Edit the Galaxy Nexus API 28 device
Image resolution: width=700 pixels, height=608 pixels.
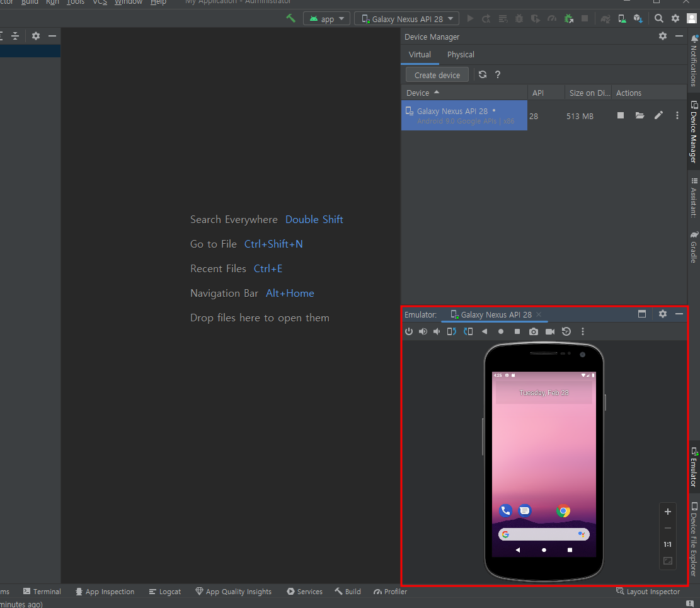tap(658, 116)
